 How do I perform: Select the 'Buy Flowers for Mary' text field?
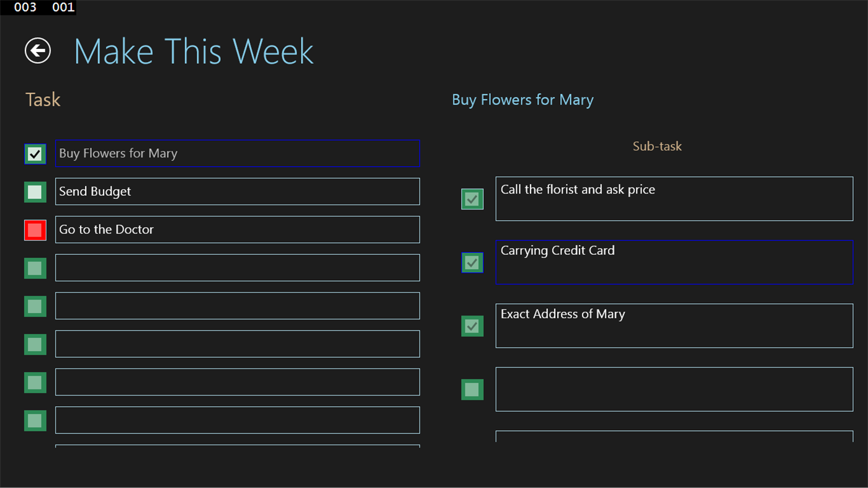[238, 153]
